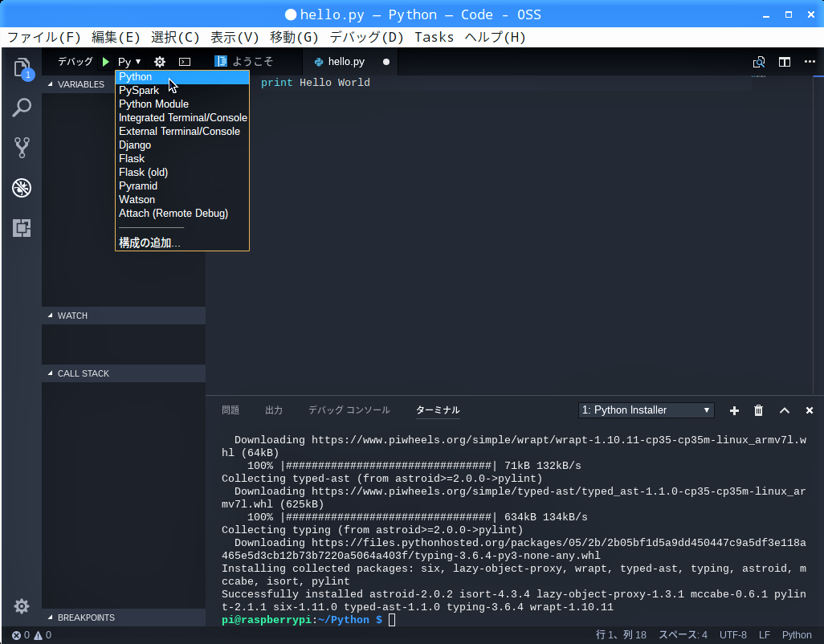Switch to the hello.py editor tab
The image size is (824, 644).
[350, 62]
